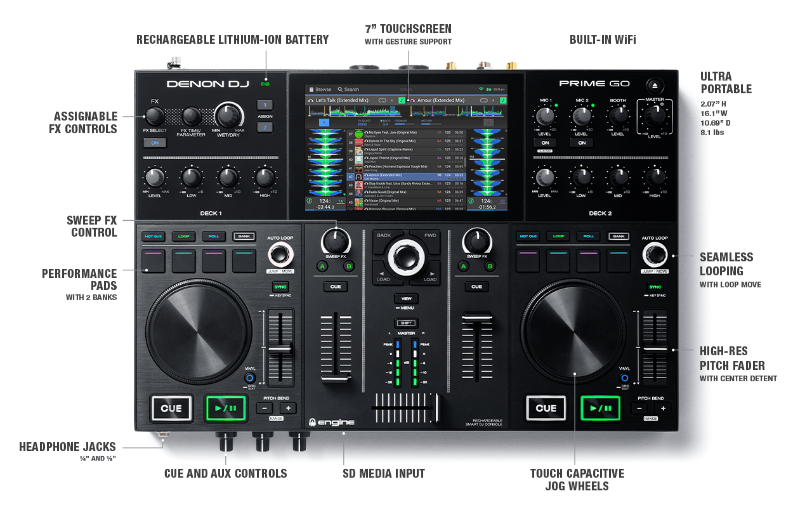The width and height of the screenshot is (812, 517).
Task: Toggle channel 1 headphone CUE button
Action: click(336, 287)
